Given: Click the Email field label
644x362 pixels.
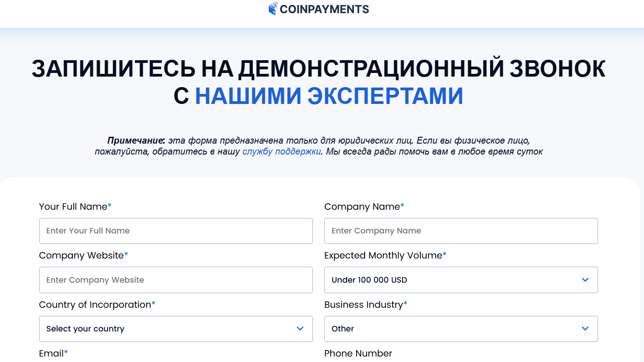Looking at the screenshot, I should click(x=53, y=353).
